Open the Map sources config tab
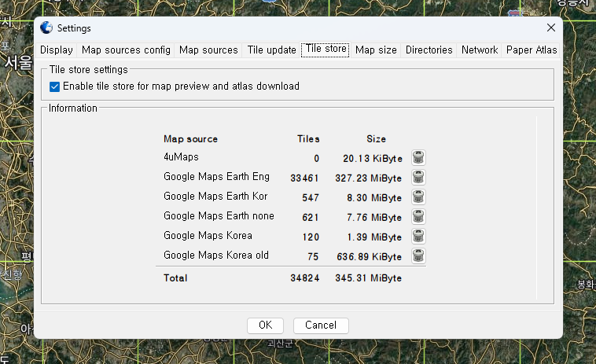The height and width of the screenshot is (364, 596). [126, 50]
